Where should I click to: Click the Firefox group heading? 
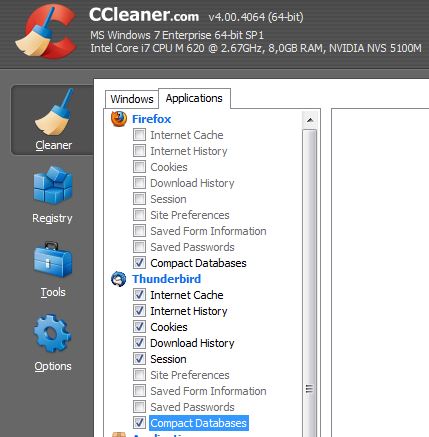point(152,119)
